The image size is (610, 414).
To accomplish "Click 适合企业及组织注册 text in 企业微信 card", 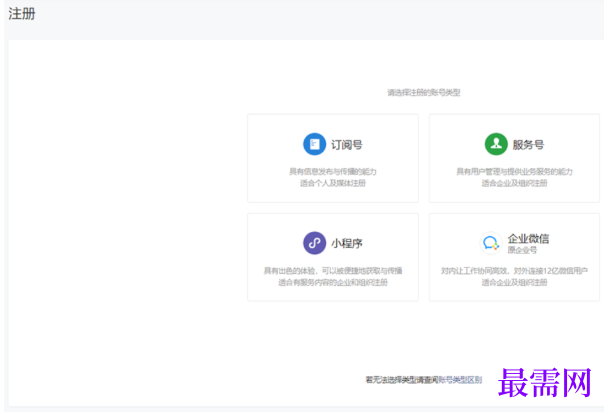I will (514, 282).
